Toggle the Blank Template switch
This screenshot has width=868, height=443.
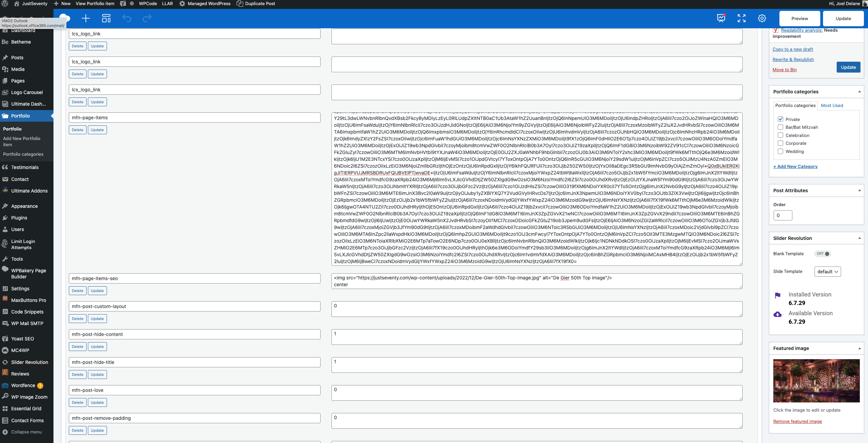pos(823,254)
